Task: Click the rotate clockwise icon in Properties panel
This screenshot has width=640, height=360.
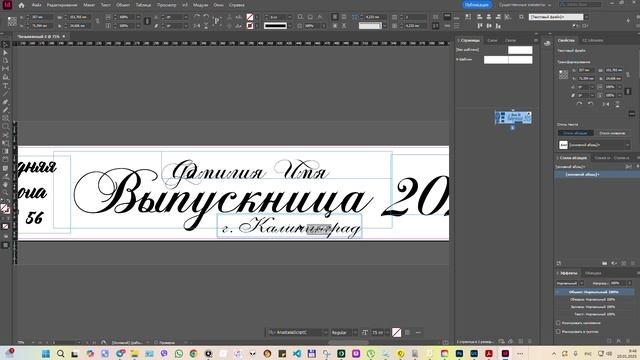Action: coord(579,104)
